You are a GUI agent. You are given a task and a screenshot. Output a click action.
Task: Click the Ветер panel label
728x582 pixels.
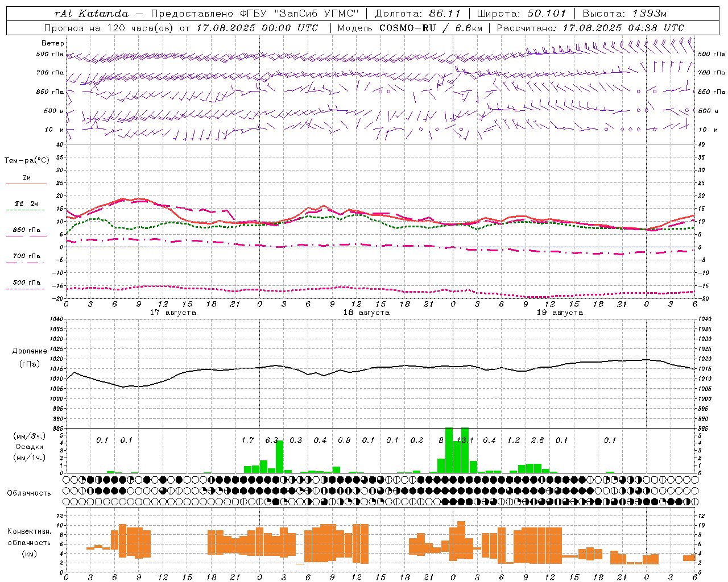click(53, 43)
